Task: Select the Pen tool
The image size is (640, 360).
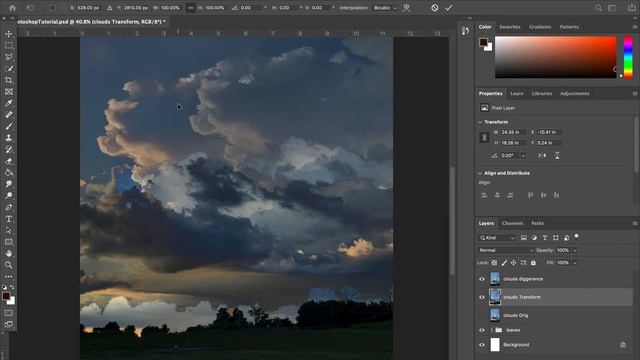Action: [9, 207]
